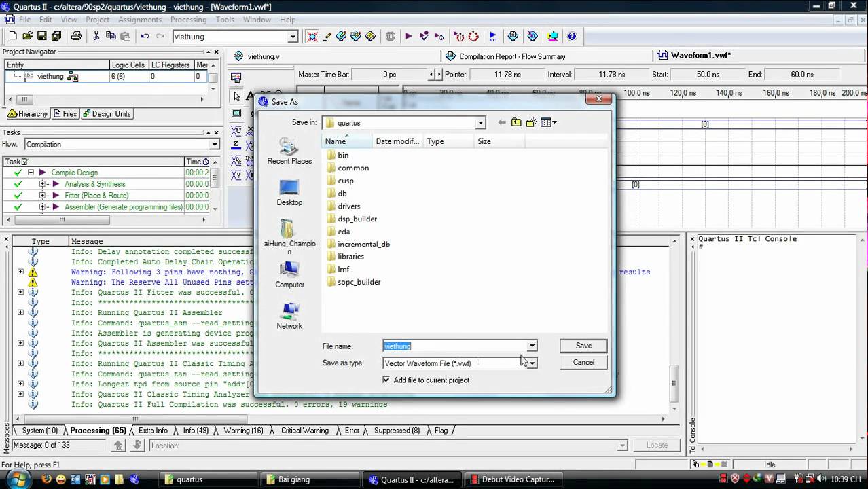
Task: Click the New file icon in the toolbar
Action: pyautogui.click(x=14, y=36)
